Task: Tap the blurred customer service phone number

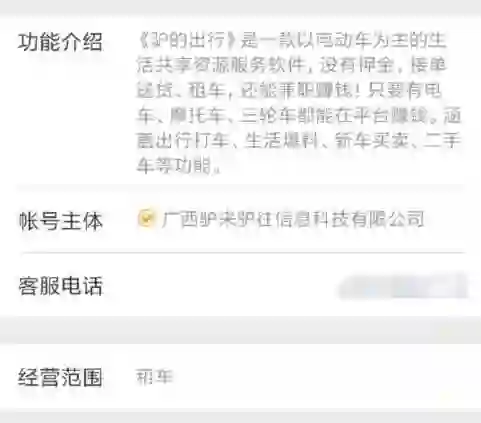Action: 403,287
